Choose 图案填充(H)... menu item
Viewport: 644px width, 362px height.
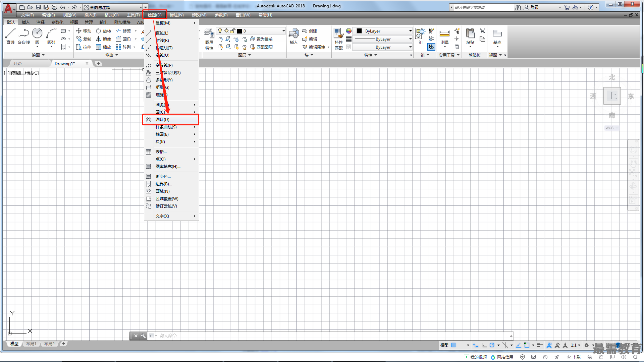point(171,166)
